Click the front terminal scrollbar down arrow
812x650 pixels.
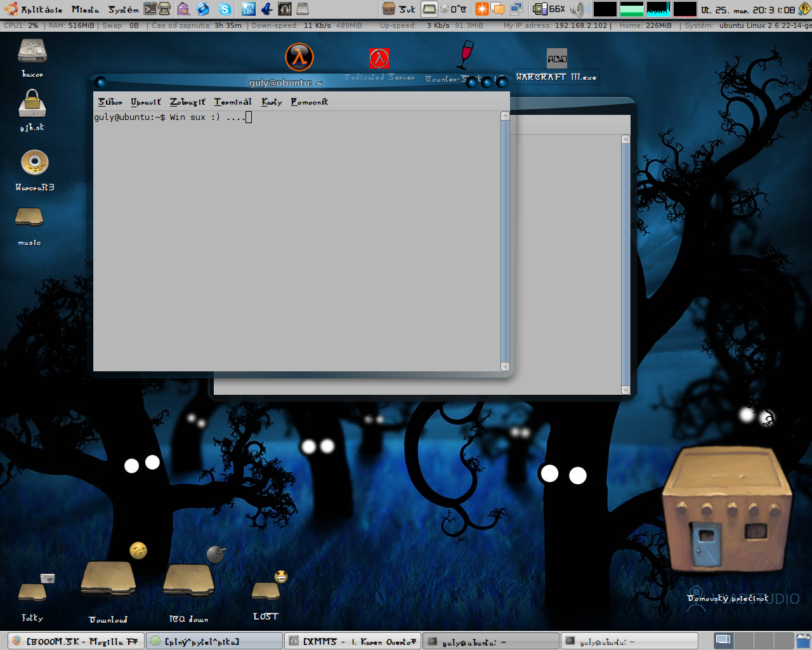click(x=505, y=366)
